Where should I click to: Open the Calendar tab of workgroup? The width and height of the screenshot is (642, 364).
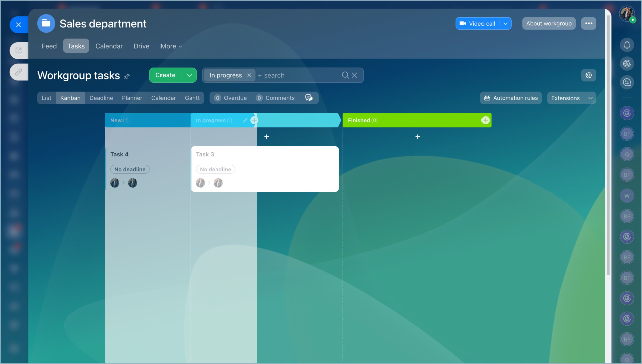109,46
